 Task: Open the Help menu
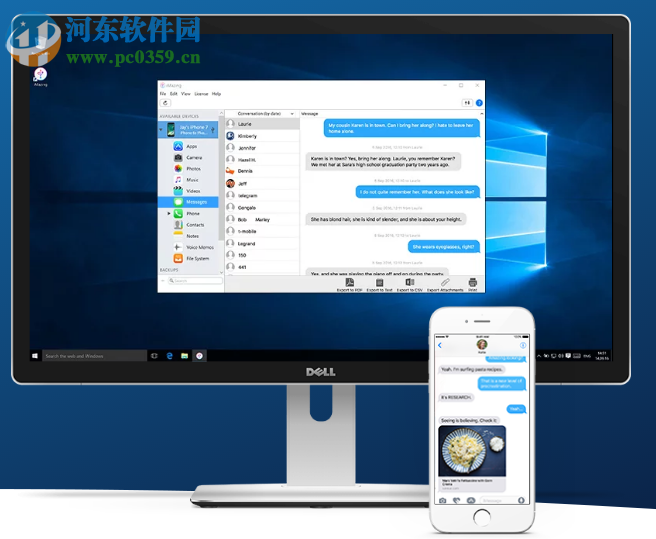(x=216, y=94)
